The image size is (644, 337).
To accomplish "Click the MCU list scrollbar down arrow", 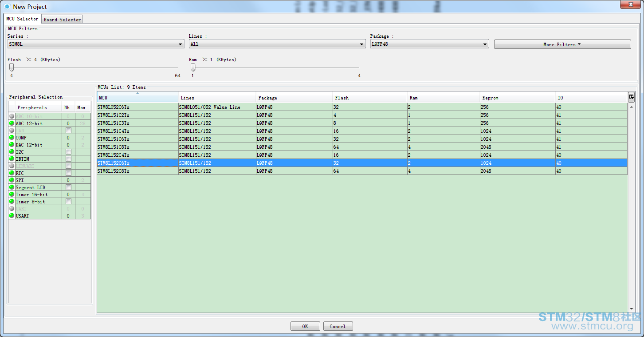I will tap(631, 309).
